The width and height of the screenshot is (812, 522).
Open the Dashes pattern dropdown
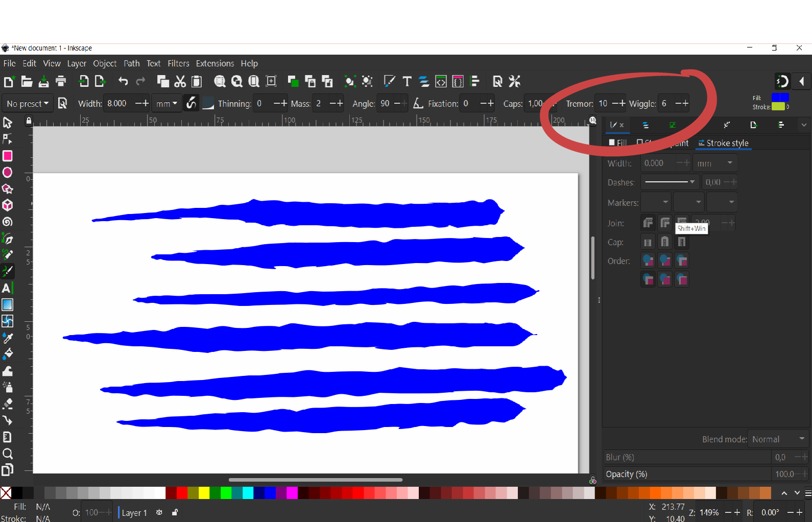click(x=670, y=182)
